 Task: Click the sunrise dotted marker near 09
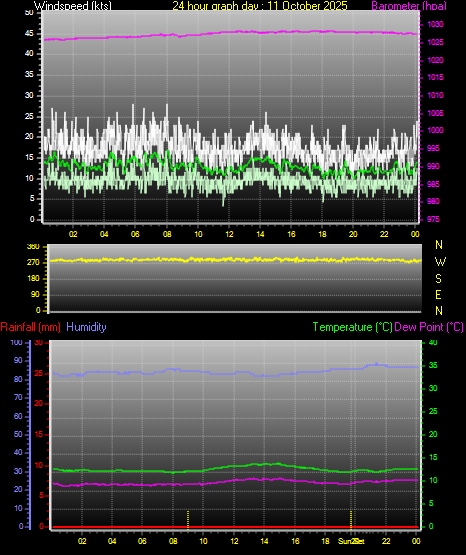pyautogui.click(x=188, y=520)
